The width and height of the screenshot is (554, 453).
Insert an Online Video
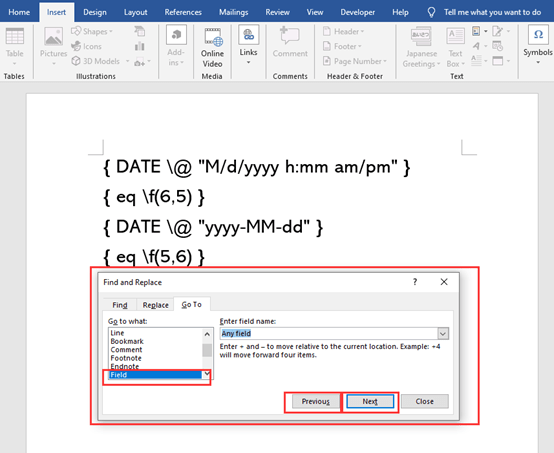click(x=212, y=48)
